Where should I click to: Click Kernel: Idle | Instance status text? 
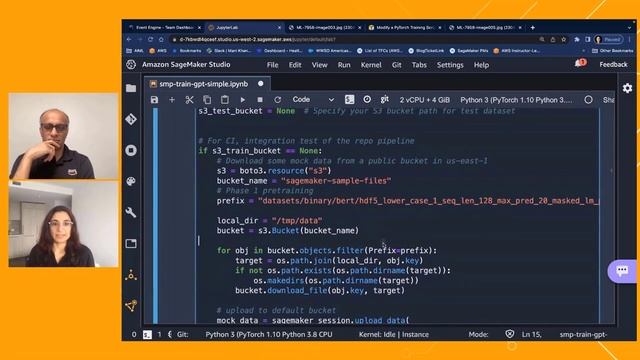(394, 334)
